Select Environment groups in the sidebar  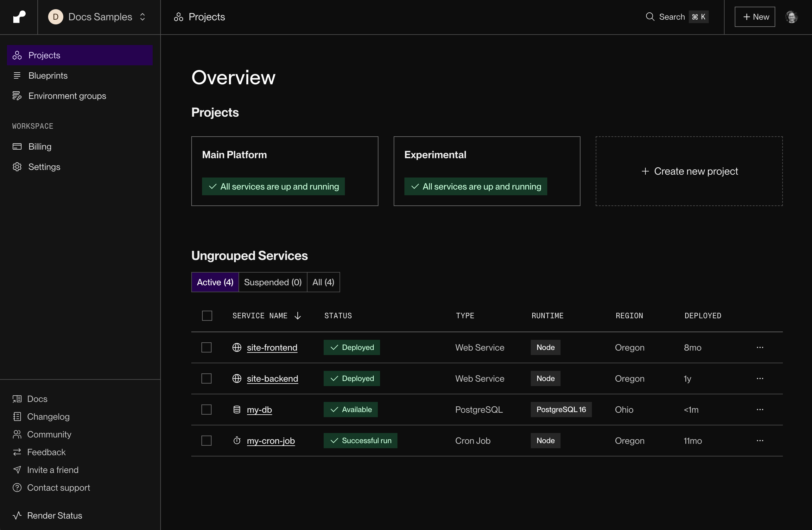(x=67, y=96)
